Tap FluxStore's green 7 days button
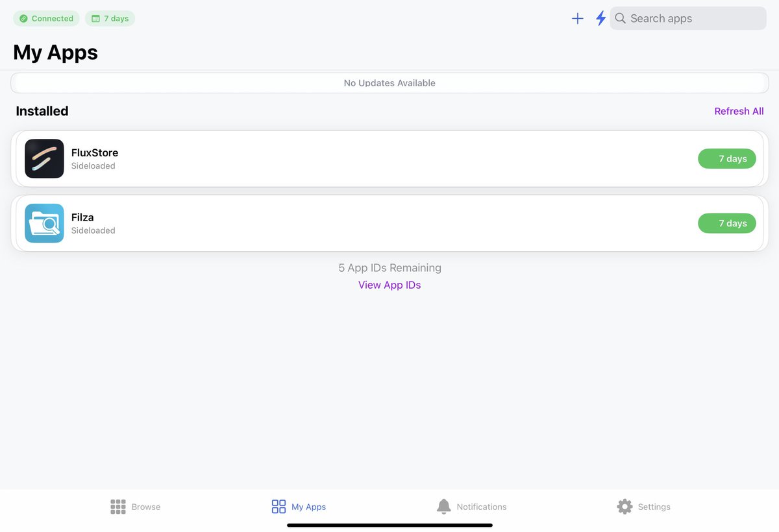Viewport: 779px width, 532px height. tap(727, 158)
